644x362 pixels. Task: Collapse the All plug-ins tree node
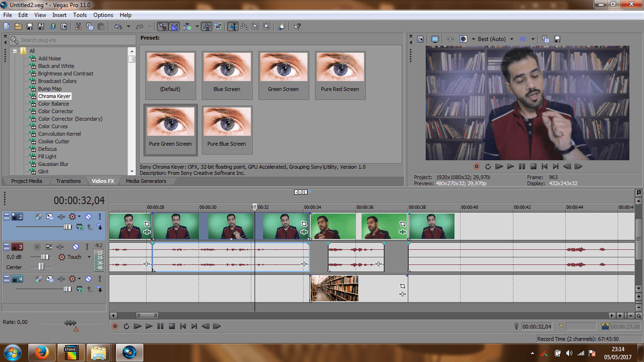16,51
